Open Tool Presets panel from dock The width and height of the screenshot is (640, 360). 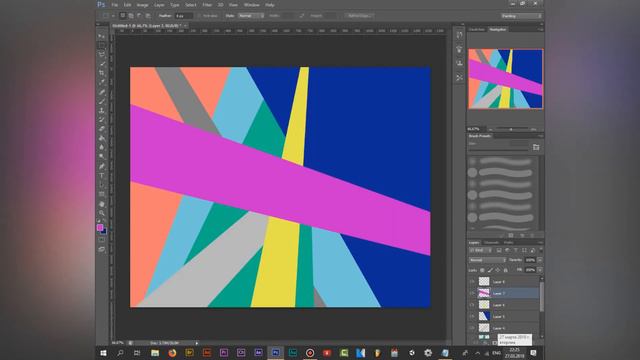(459, 78)
